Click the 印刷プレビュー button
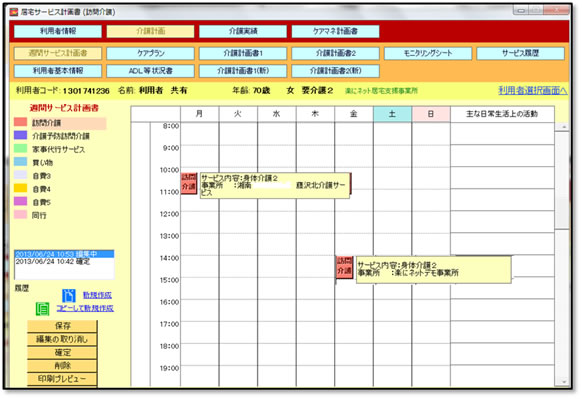 point(62,379)
